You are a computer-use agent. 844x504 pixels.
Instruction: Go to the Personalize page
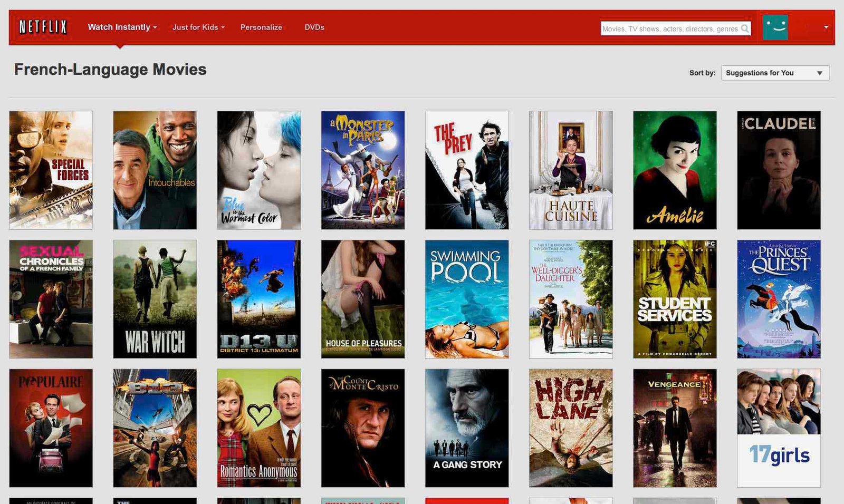(x=261, y=27)
